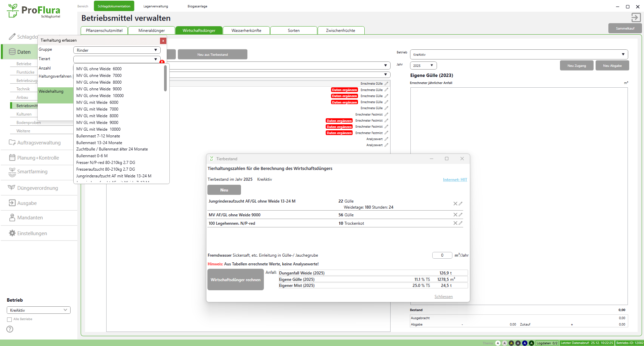This screenshot has width=644, height=346.
Task: Open the Pflanzenschutzmittel tab
Action: tap(104, 31)
